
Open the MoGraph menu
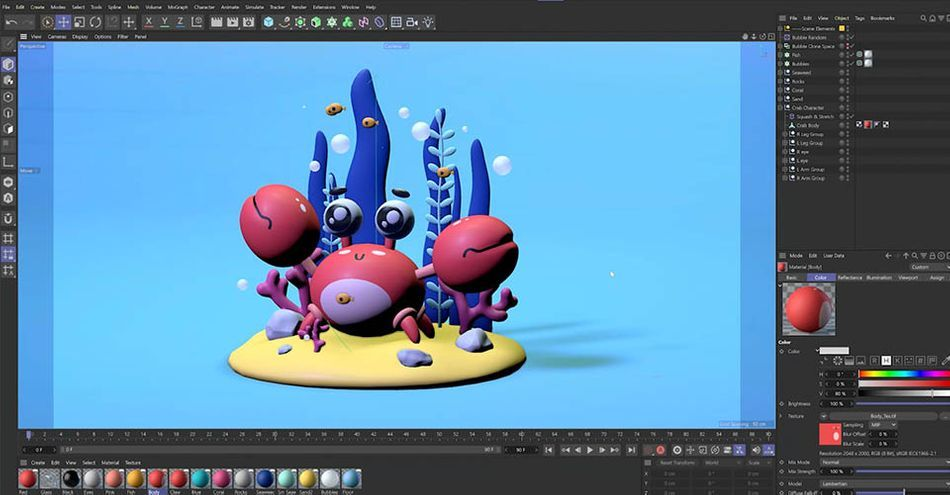click(178, 6)
